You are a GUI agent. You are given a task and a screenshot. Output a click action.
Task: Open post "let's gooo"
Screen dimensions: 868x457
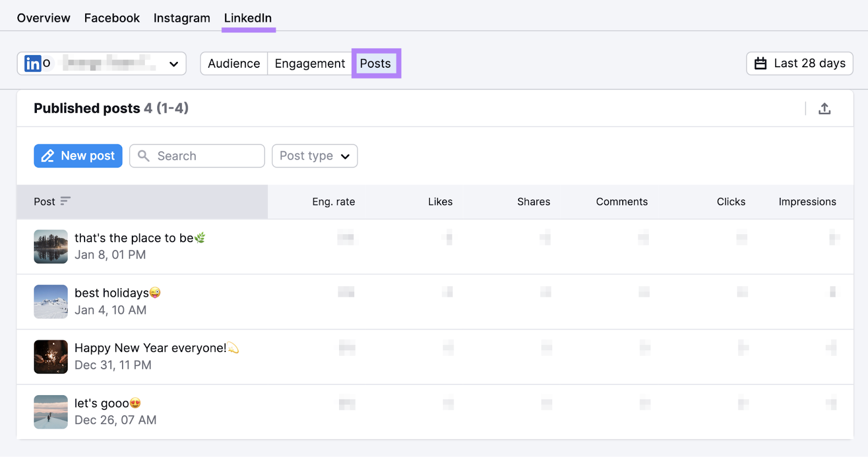coord(108,403)
